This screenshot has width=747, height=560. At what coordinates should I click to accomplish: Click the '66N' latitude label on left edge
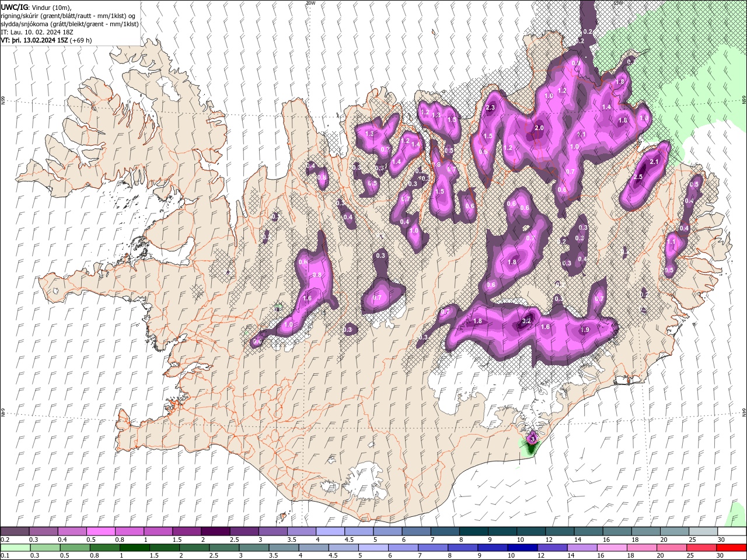click(3, 101)
